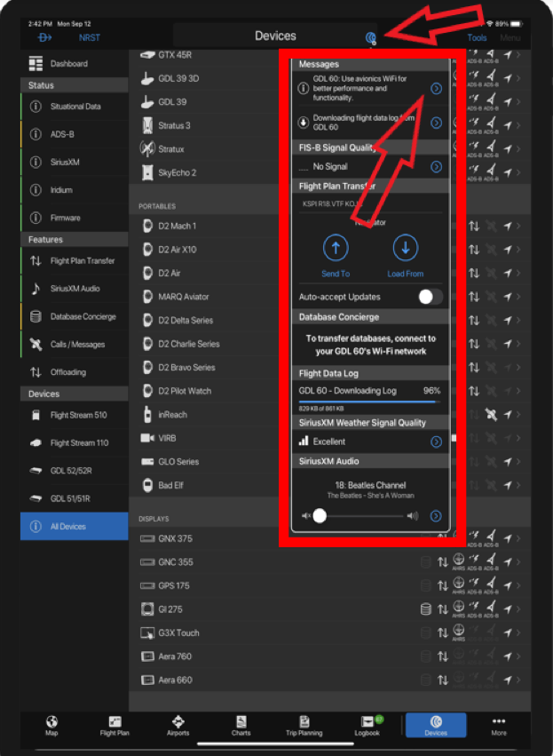The width and height of the screenshot is (553, 756).
Task: Tap the NRST button
Action: click(89, 37)
